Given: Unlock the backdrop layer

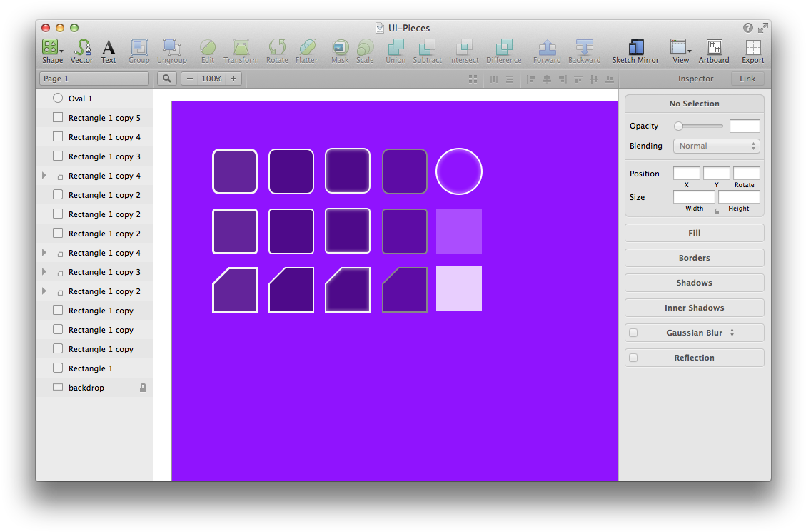Looking at the screenshot, I should point(143,387).
